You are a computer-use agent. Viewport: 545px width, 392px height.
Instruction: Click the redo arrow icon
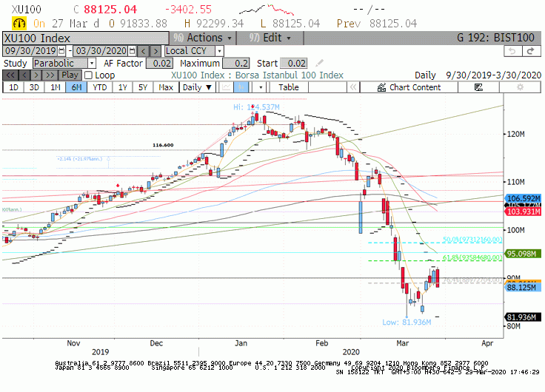click(531, 51)
